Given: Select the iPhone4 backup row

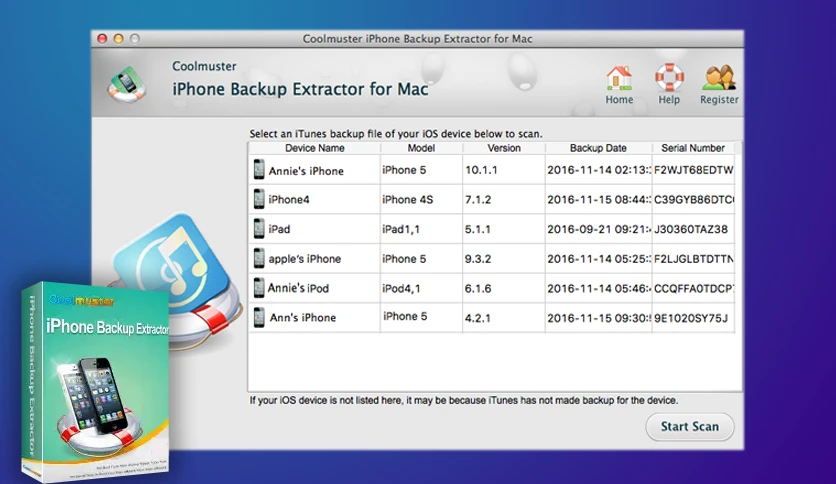Looking at the screenshot, I should [492, 199].
